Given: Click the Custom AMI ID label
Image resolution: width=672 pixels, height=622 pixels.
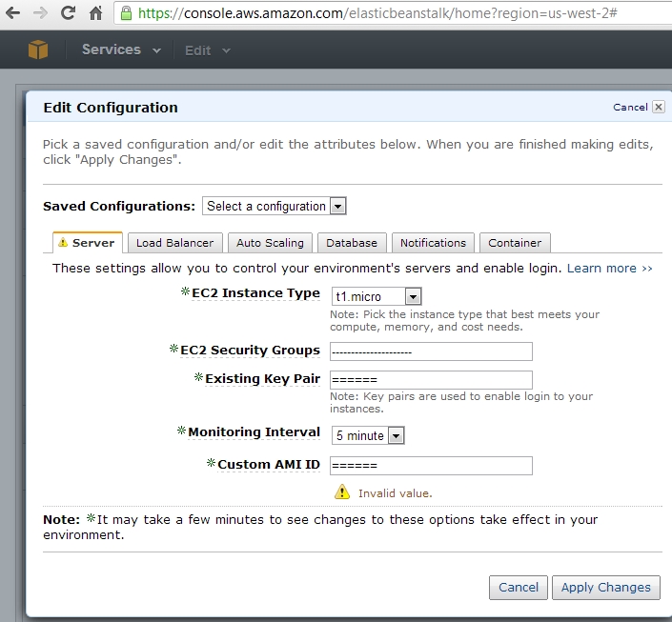Looking at the screenshot, I should (269, 465).
